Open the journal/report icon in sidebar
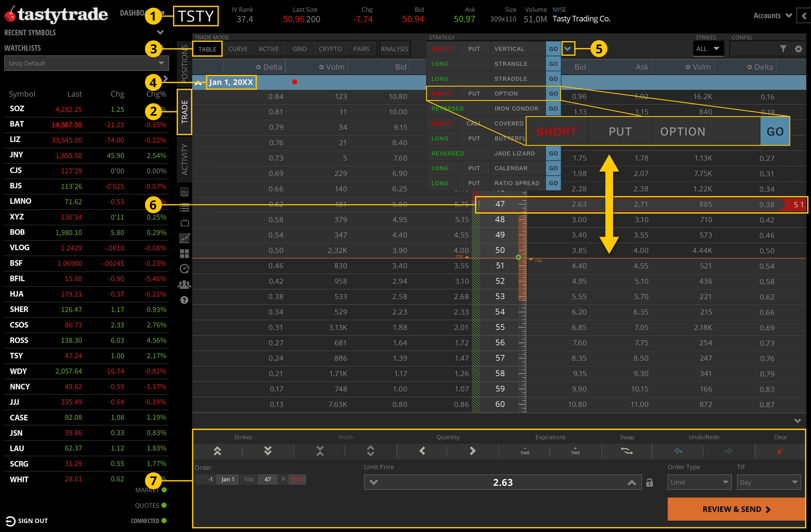Image resolution: width=811 pixels, height=532 pixels. coord(184,192)
